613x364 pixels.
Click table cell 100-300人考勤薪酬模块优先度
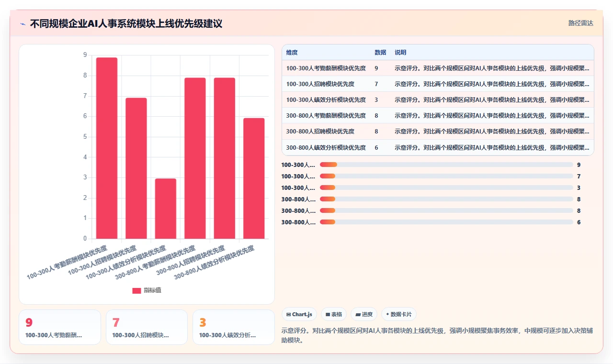(x=326, y=68)
